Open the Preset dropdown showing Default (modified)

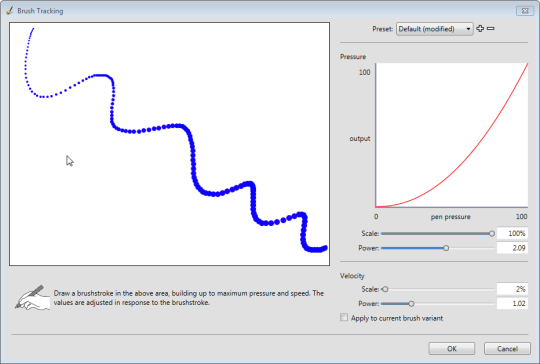[x=435, y=29]
